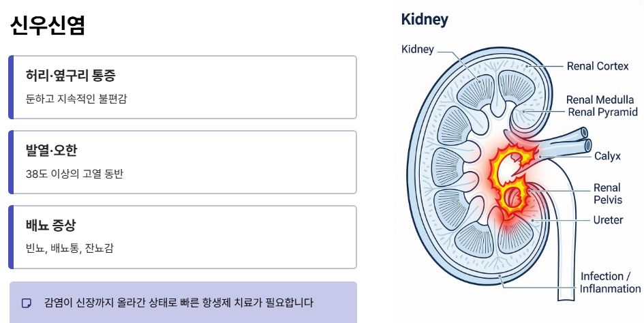Click the antibiotic treatment notice banner text
Viewport: 644px width, 323px height.
point(179,303)
